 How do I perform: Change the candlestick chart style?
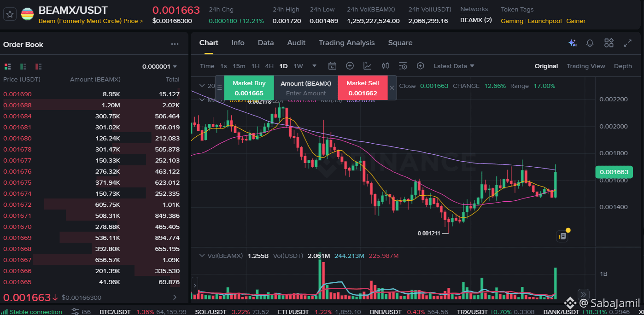pos(385,66)
